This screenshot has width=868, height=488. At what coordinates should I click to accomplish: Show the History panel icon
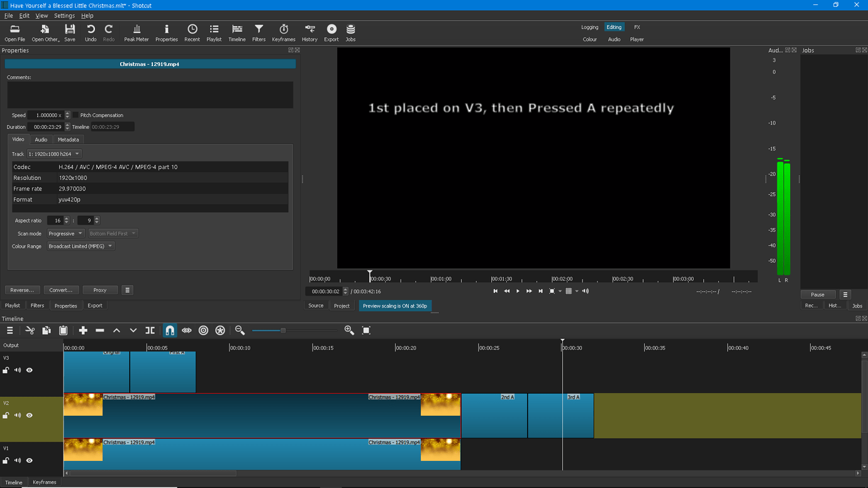pos(309,33)
